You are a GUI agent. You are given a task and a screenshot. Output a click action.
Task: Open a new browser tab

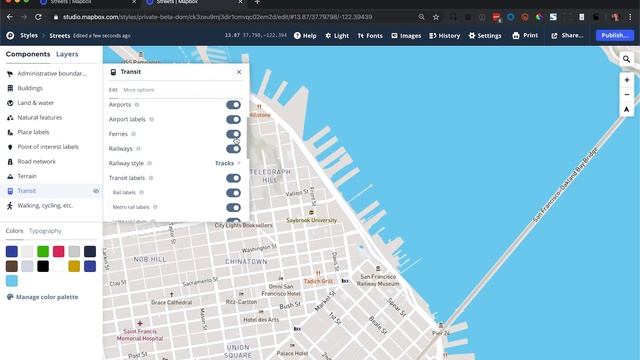tap(257, 2)
